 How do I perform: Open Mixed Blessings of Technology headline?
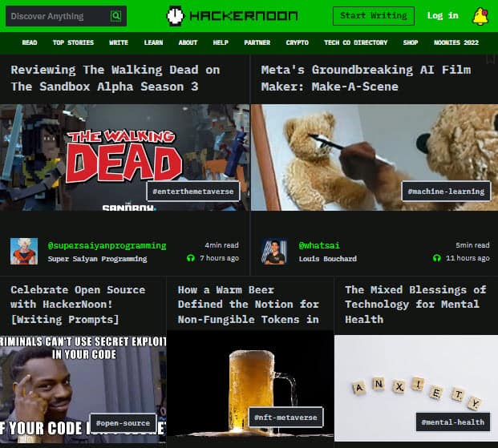pyautogui.click(x=415, y=305)
